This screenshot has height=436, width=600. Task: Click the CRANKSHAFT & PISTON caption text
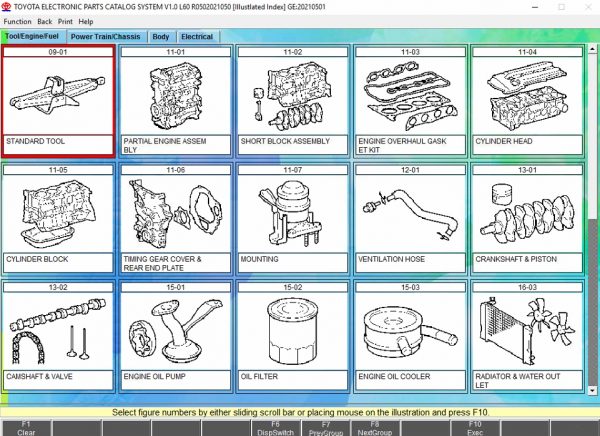click(x=516, y=259)
